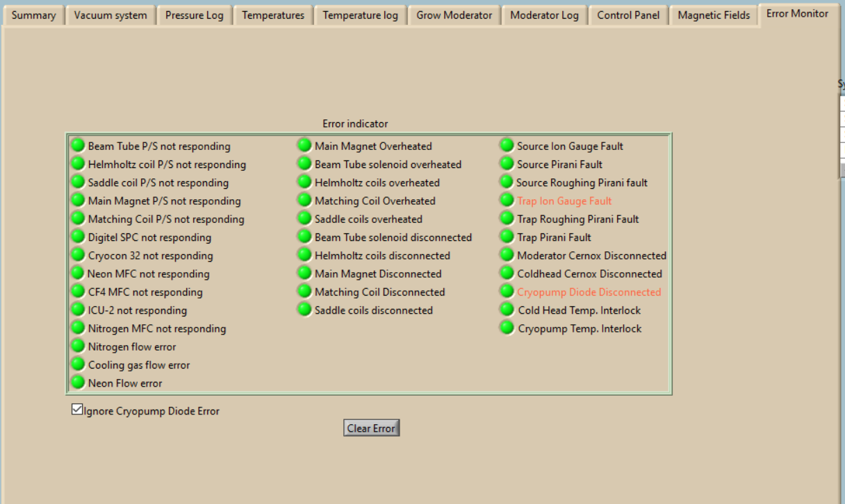Click the red Cryopump Diode Disconnected text

click(589, 292)
